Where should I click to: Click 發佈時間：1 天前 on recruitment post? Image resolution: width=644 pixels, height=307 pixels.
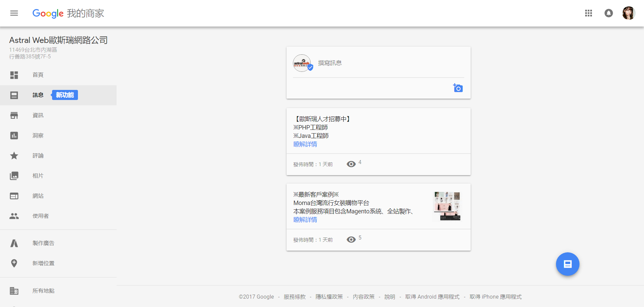coord(313,164)
